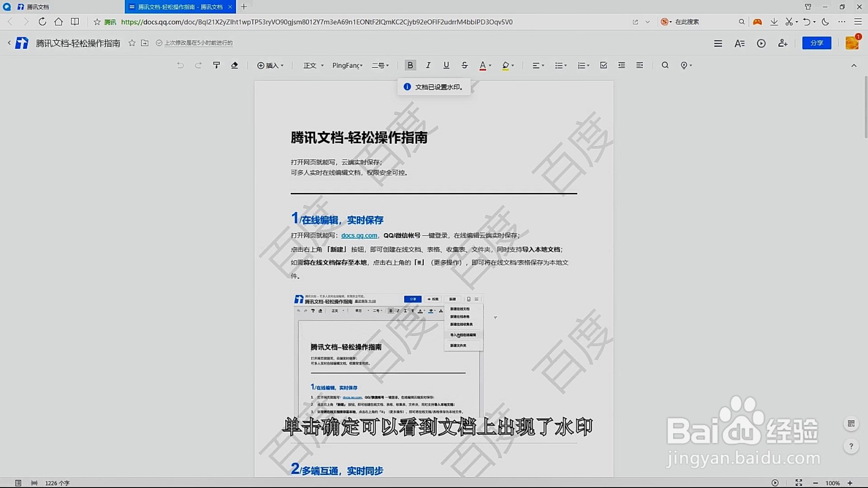Click the page's vertical scrollbar thumb
Viewport: 868px width, 488px height.
[865, 107]
